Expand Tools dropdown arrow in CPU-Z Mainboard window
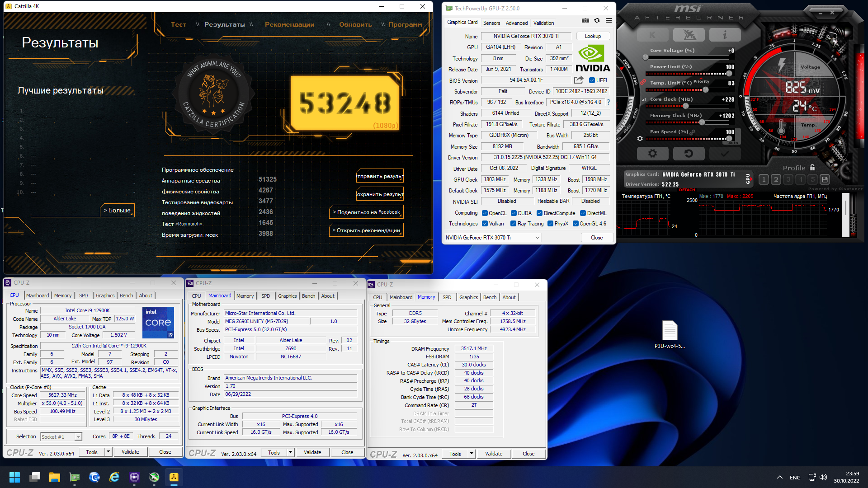Screen dimensions: 868x488 pyautogui.click(x=290, y=452)
